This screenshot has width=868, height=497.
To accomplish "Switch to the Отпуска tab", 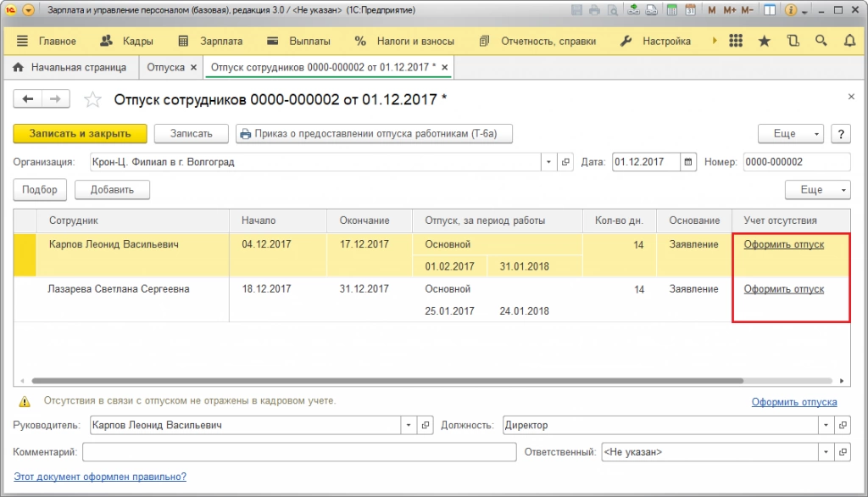I will (165, 67).
